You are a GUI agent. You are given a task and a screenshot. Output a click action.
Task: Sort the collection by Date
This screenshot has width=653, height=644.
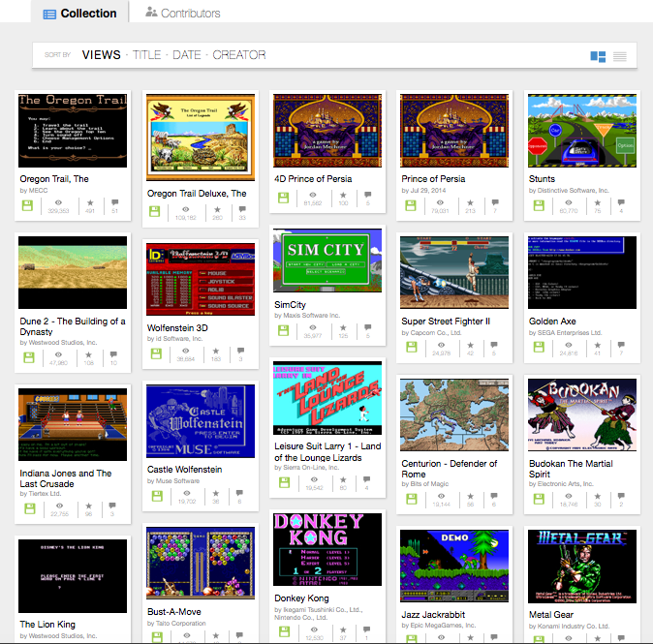click(187, 54)
